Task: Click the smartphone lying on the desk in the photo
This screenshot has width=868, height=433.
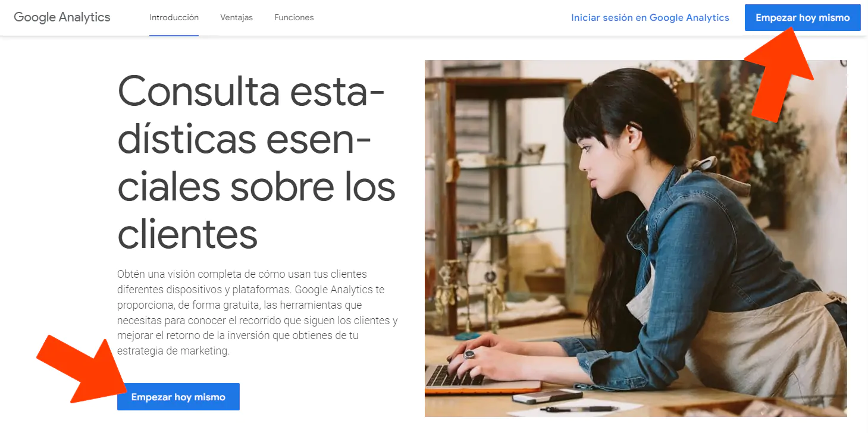Action: tap(547, 396)
